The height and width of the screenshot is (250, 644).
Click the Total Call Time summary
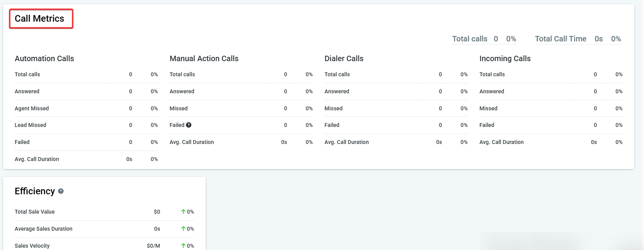pyautogui.click(x=561, y=39)
